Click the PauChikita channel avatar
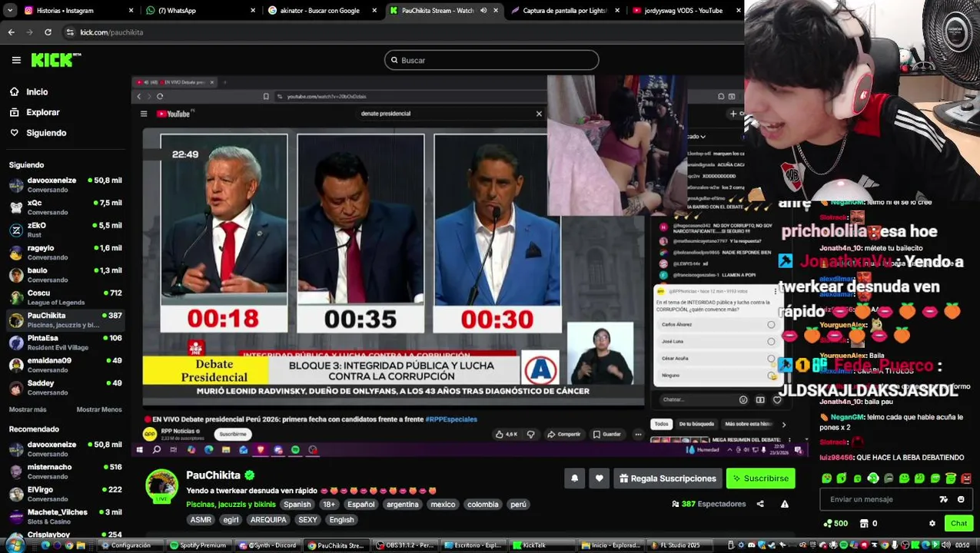980x553 pixels. point(161,485)
